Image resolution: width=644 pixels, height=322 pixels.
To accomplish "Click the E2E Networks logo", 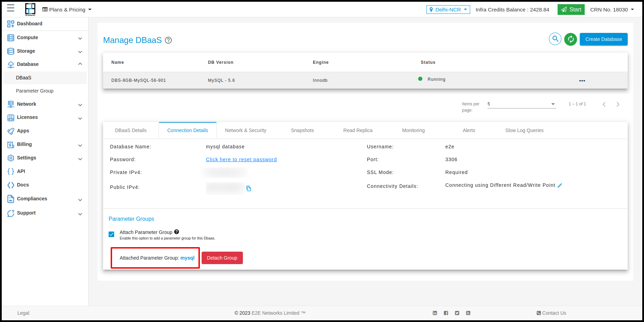I will (x=30, y=9).
